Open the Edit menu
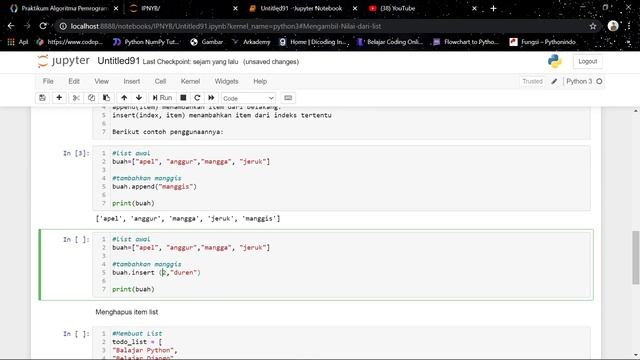The height and width of the screenshot is (360, 640). tap(74, 81)
